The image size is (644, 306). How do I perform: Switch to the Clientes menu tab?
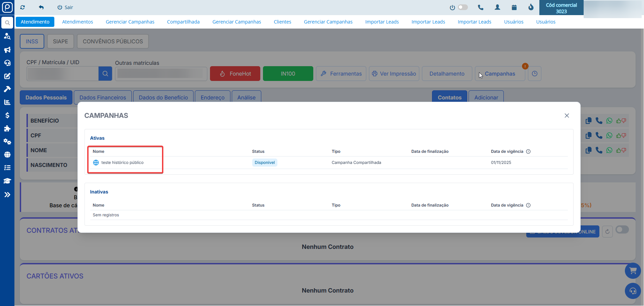point(282,22)
